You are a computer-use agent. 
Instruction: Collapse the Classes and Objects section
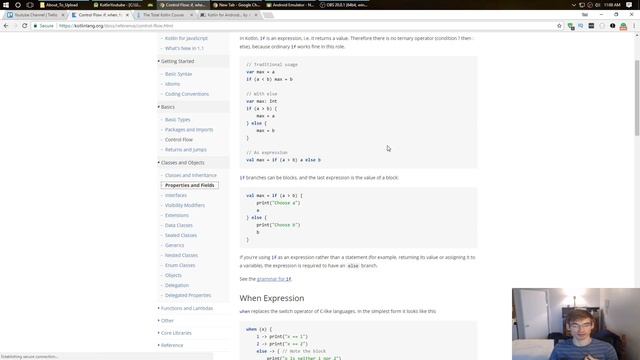click(182, 162)
